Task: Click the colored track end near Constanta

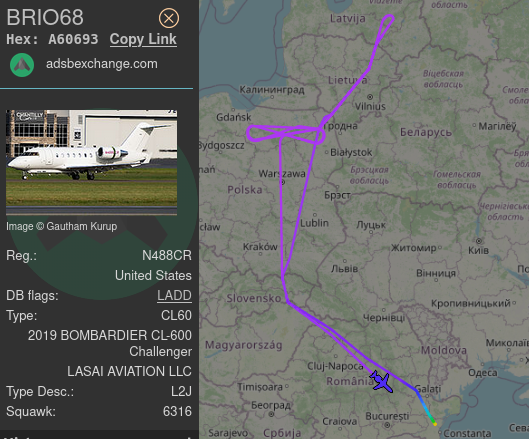Action: tap(434, 423)
